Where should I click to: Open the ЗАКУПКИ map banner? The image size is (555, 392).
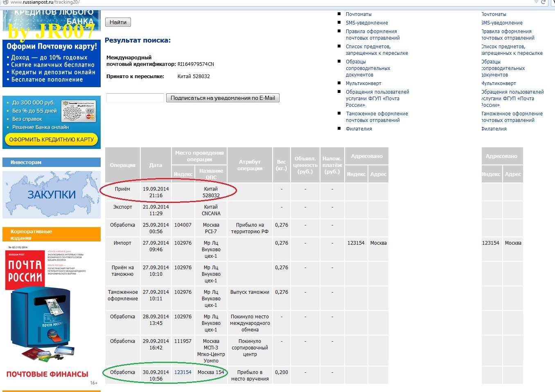point(52,195)
